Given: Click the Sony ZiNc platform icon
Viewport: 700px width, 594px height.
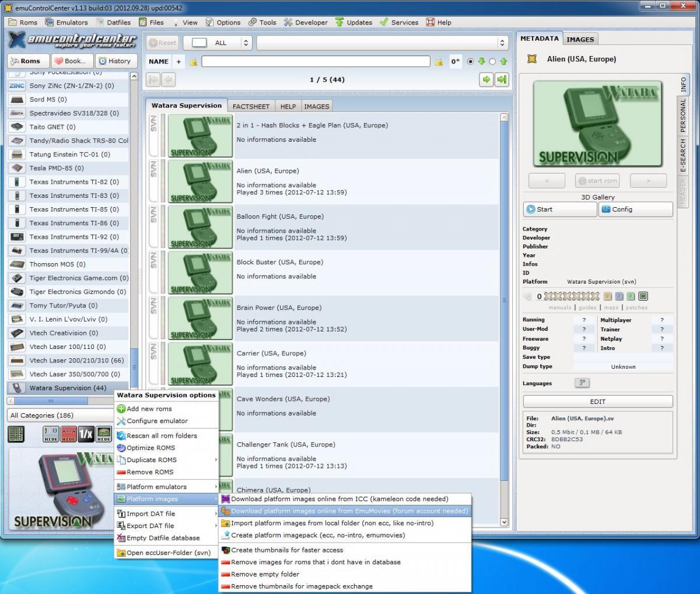Looking at the screenshot, I should pos(17,86).
